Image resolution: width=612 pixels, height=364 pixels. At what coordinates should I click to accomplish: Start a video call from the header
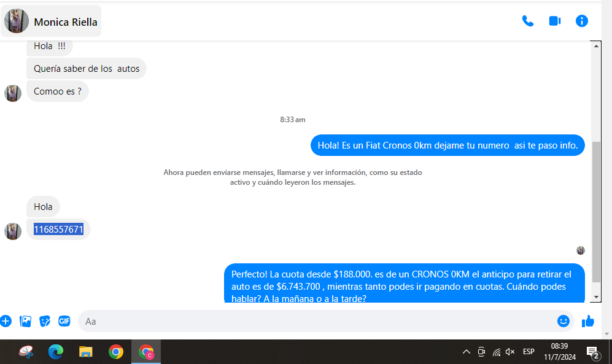(555, 21)
